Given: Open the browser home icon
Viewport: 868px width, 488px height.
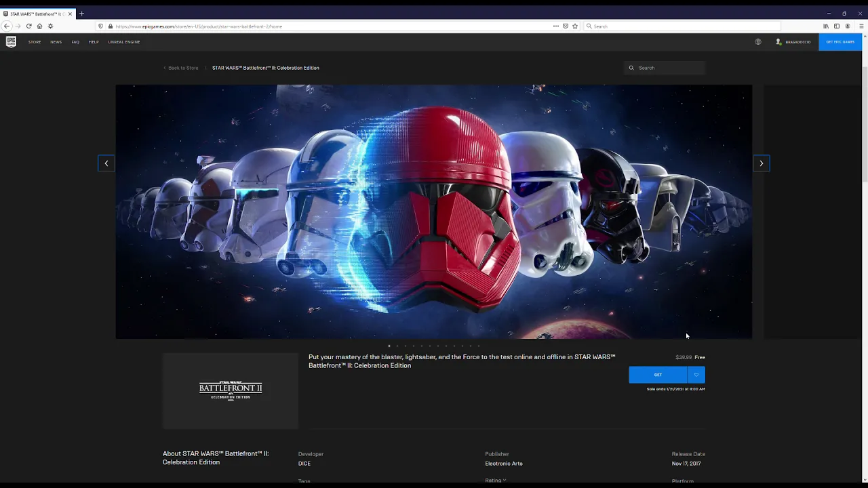Looking at the screenshot, I should [x=39, y=26].
